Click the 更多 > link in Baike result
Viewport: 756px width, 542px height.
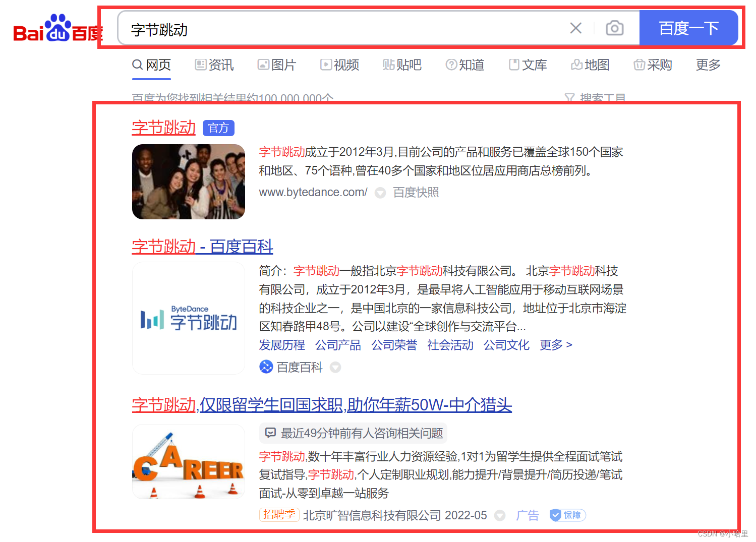click(556, 345)
